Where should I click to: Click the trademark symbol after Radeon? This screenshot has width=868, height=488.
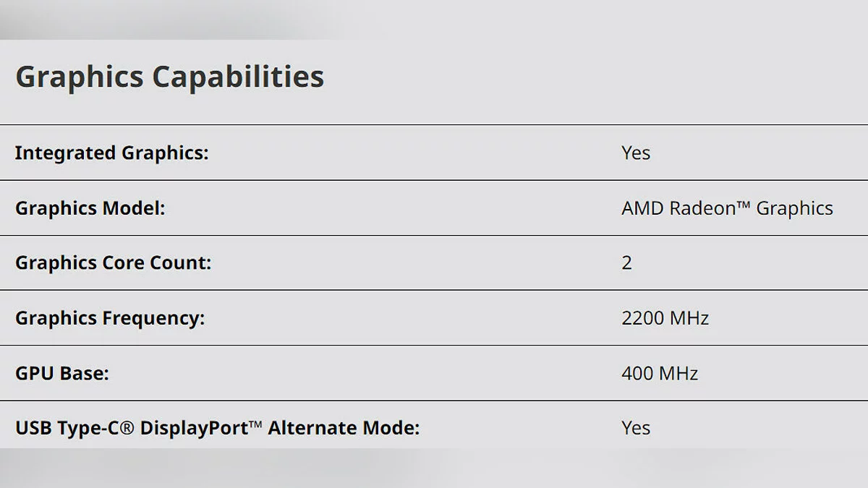click(744, 205)
